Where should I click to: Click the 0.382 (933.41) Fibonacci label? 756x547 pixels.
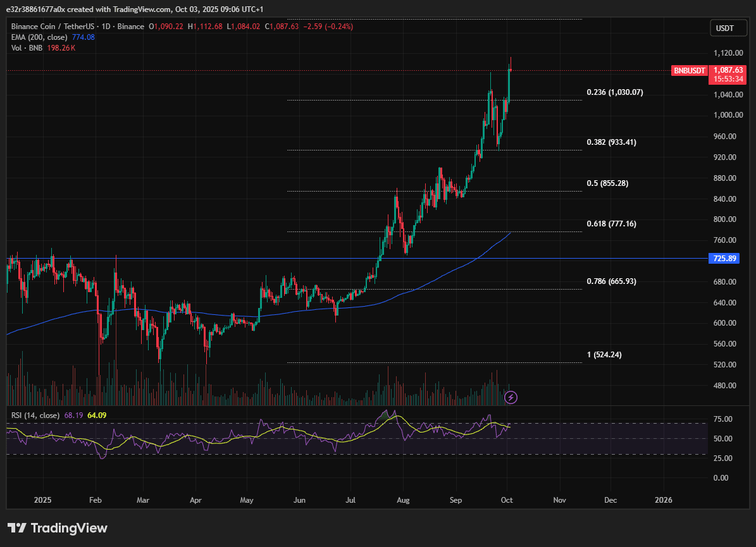(611, 142)
